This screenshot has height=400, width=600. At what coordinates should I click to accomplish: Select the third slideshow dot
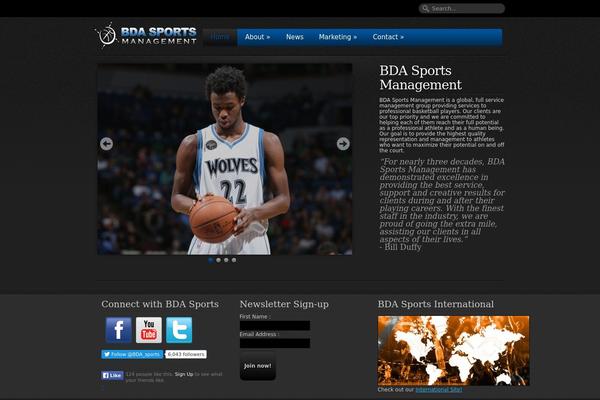226,260
